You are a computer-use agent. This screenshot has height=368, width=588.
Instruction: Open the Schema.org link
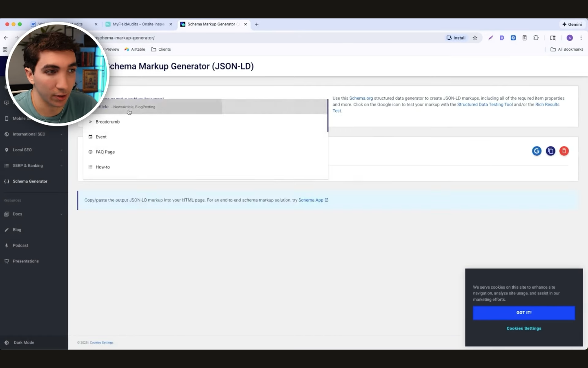coord(361,98)
